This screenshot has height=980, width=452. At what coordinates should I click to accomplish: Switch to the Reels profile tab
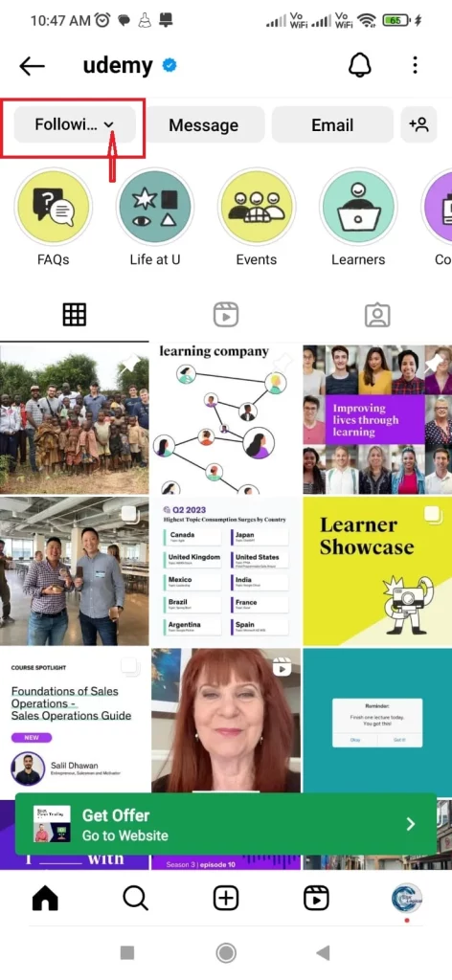226,314
